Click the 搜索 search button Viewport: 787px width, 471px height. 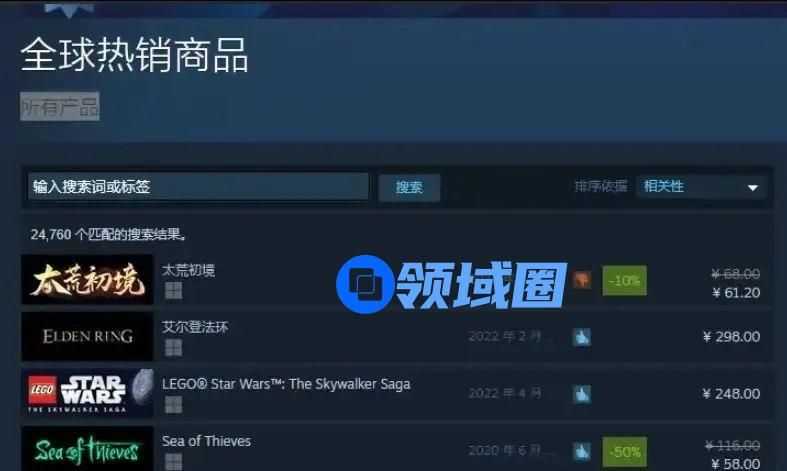click(409, 188)
